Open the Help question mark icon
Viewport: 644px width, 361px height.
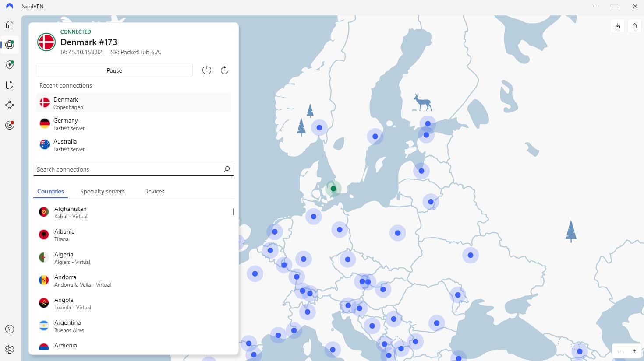tap(10, 329)
